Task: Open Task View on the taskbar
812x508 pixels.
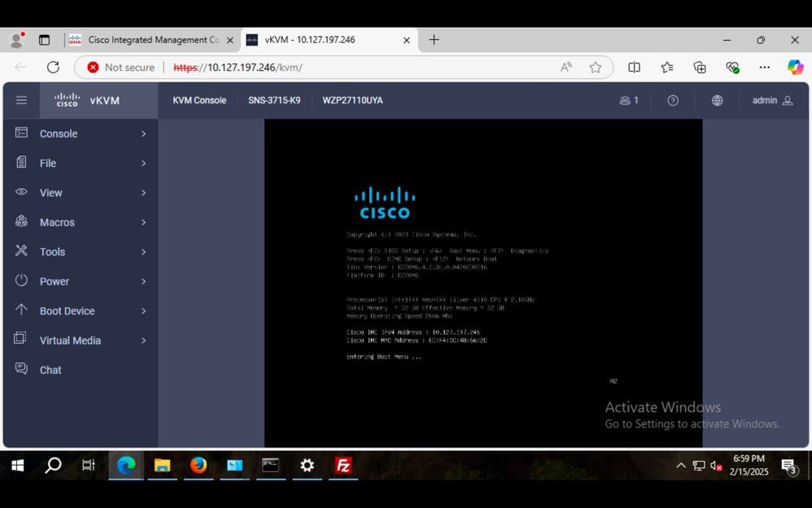Action: 89,466
